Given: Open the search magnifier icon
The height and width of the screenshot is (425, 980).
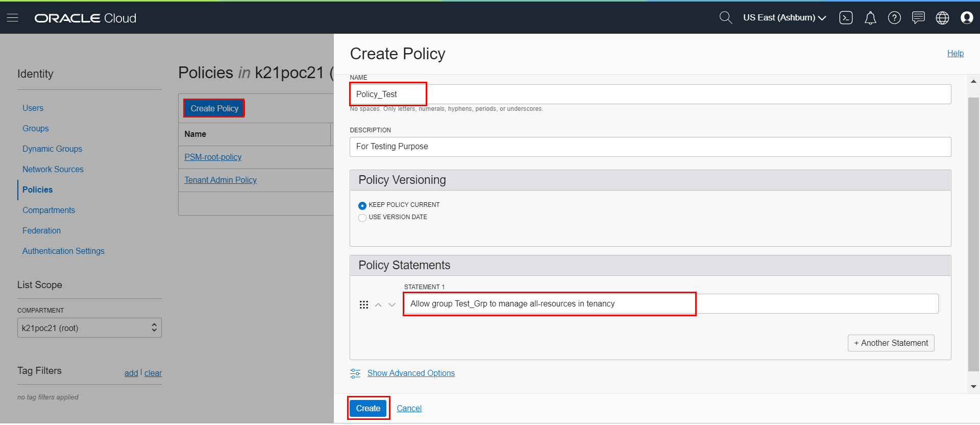Looking at the screenshot, I should [x=725, y=18].
